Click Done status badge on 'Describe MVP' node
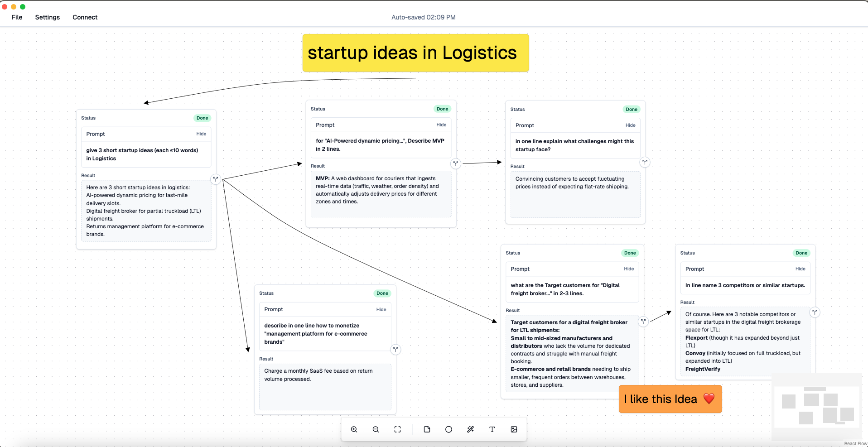The height and width of the screenshot is (447, 868). tap(442, 109)
